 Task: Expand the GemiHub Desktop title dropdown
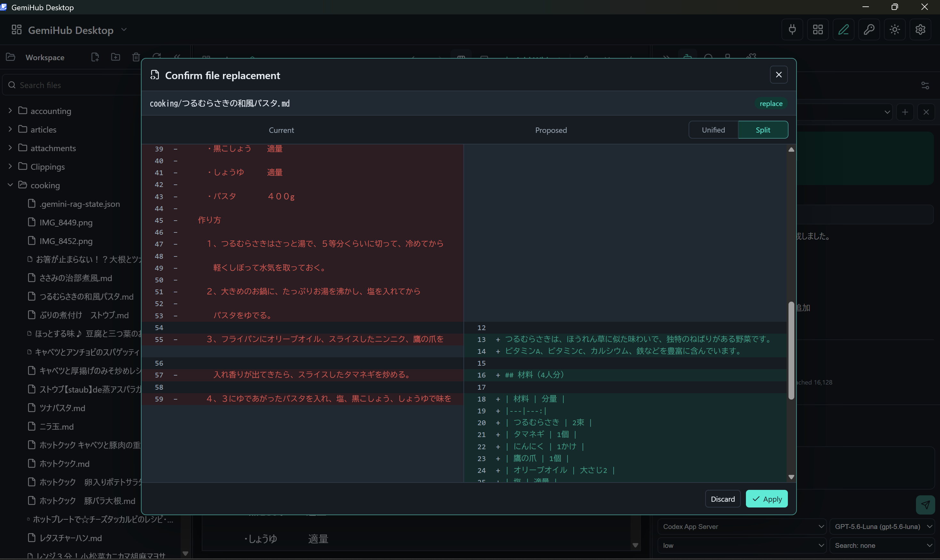[124, 30]
